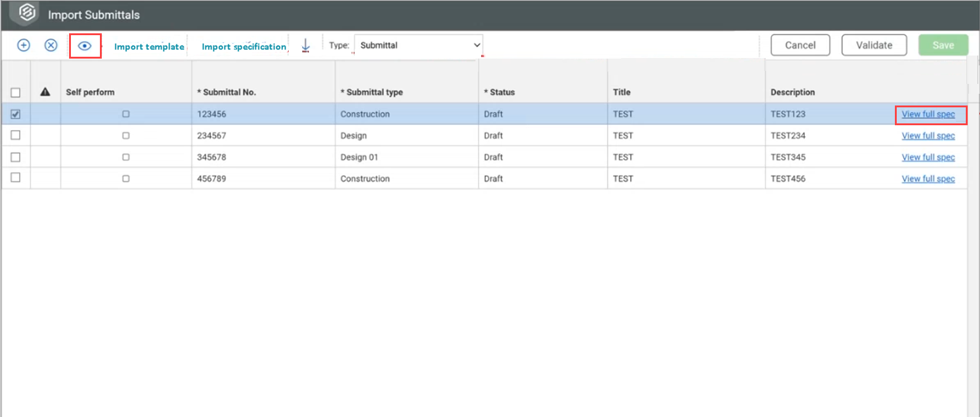Viewport: 980px width, 417px height.
Task: Click the download arrow icon
Action: click(x=305, y=46)
